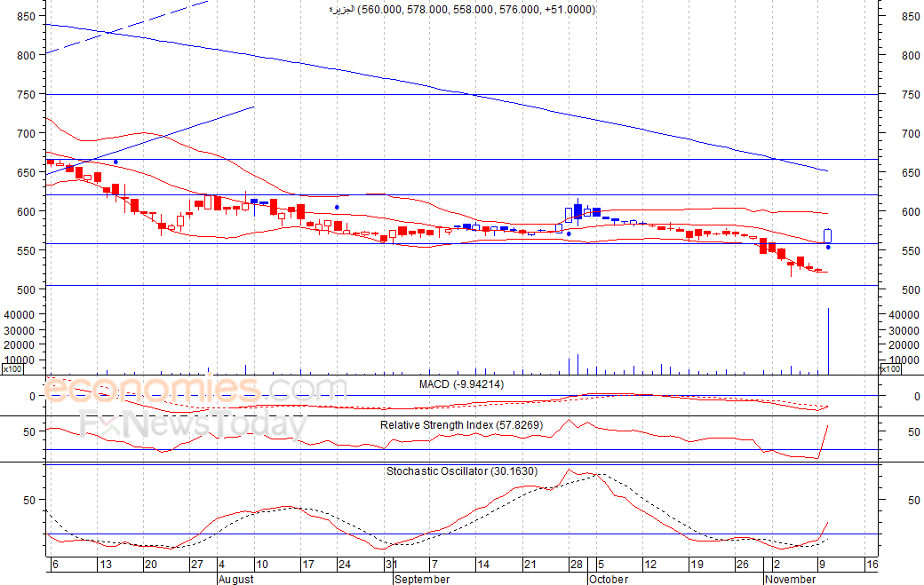This screenshot has height=585, width=924.
Task: Click the tallest volume bar in November
Action: point(829,342)
